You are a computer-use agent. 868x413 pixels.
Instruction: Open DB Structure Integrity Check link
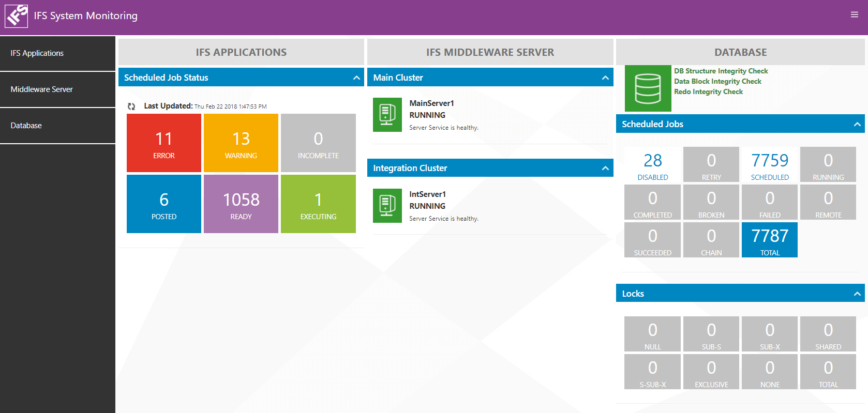(x=721, y=71)
